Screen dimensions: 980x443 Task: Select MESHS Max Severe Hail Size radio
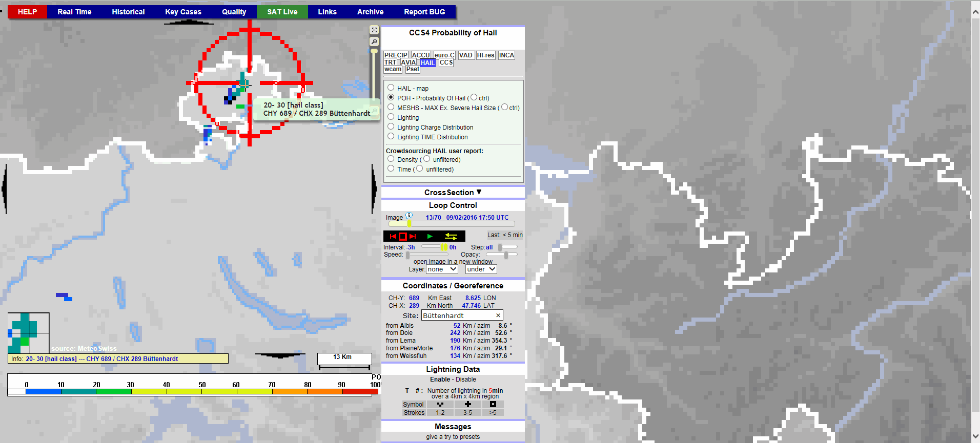391,107
